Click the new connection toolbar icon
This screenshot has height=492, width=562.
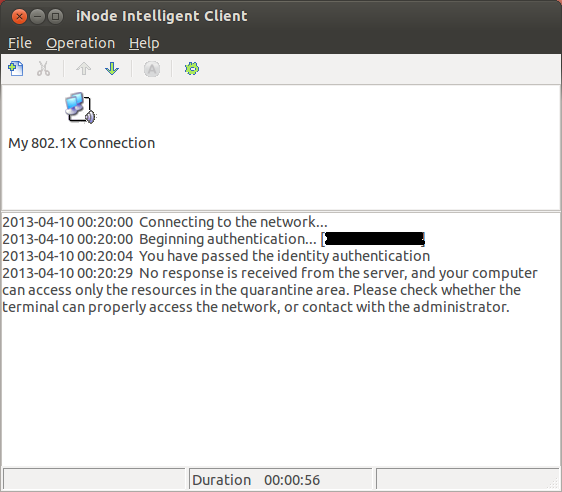pos(16,68)
